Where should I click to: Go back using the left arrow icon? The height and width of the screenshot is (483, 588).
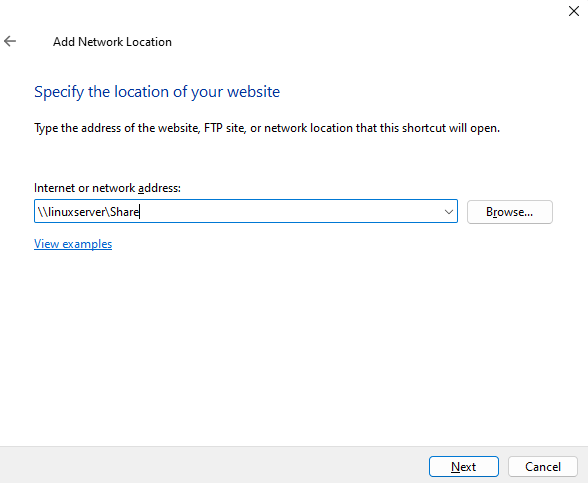10,41
